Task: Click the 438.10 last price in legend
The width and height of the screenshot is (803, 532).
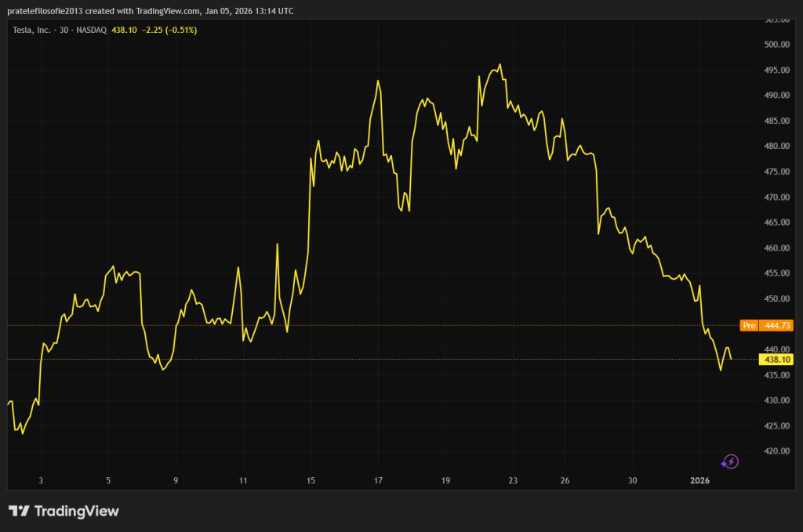Action: [x=125, y=30]
